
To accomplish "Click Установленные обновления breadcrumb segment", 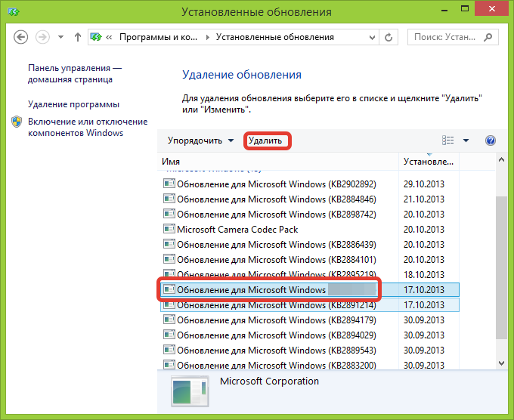I will click(274, 37).
